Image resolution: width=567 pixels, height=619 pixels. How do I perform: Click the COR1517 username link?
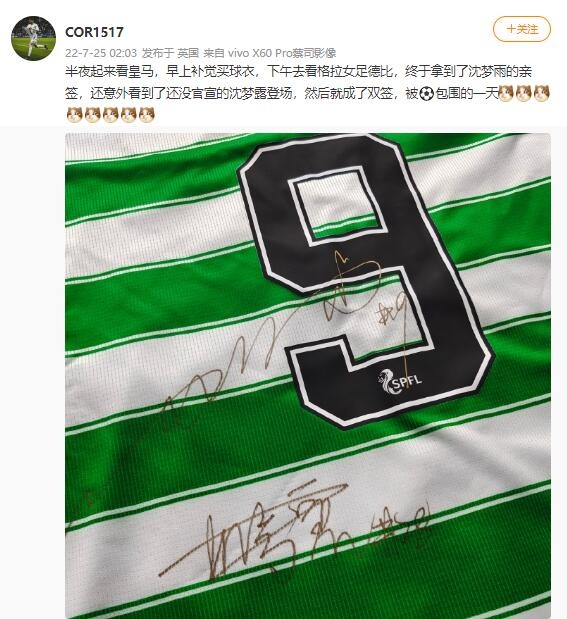(x=94, y=32)
